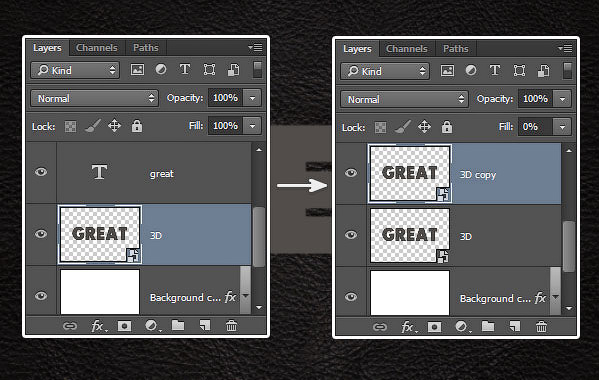Open left panel flyout menu

tap(255, 48)
